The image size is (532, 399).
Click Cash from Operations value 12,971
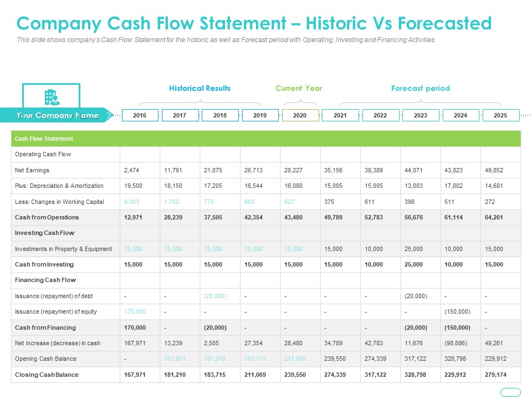coord(134,217)
